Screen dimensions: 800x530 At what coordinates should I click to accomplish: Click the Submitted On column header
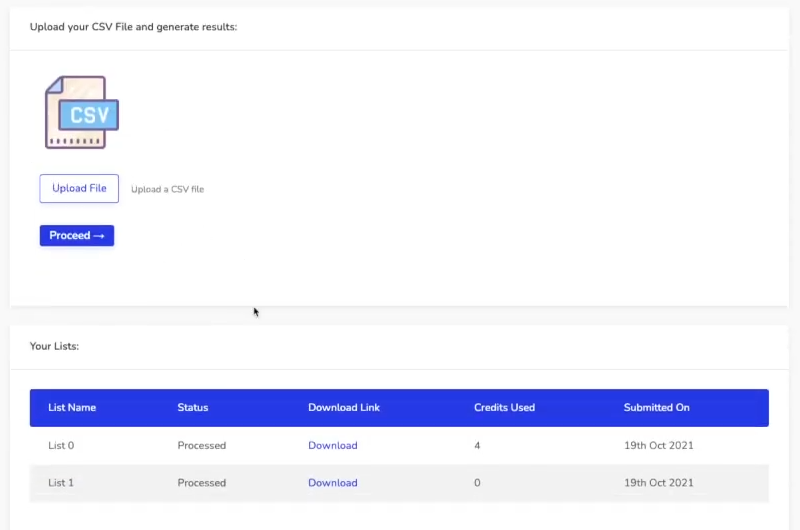point(657,408)
